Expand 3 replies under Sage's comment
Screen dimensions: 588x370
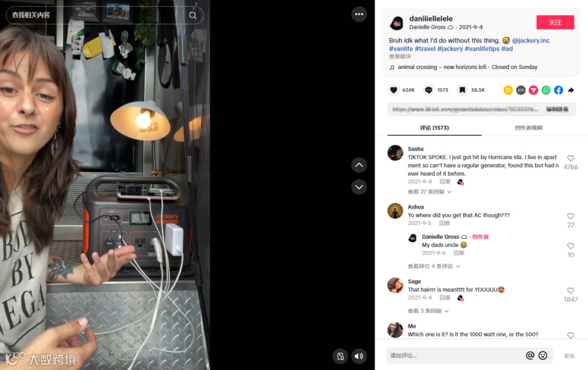point(428,311)
